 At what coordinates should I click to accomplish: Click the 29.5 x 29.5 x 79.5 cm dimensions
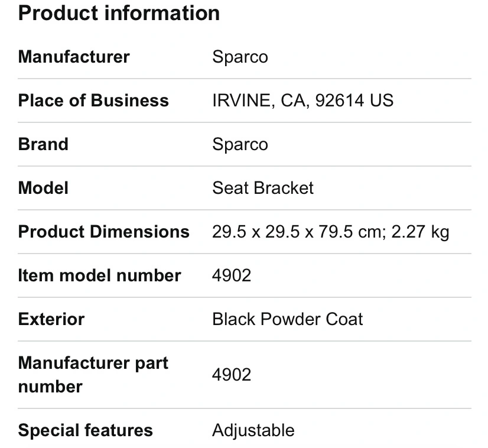[x=297, y=232]
